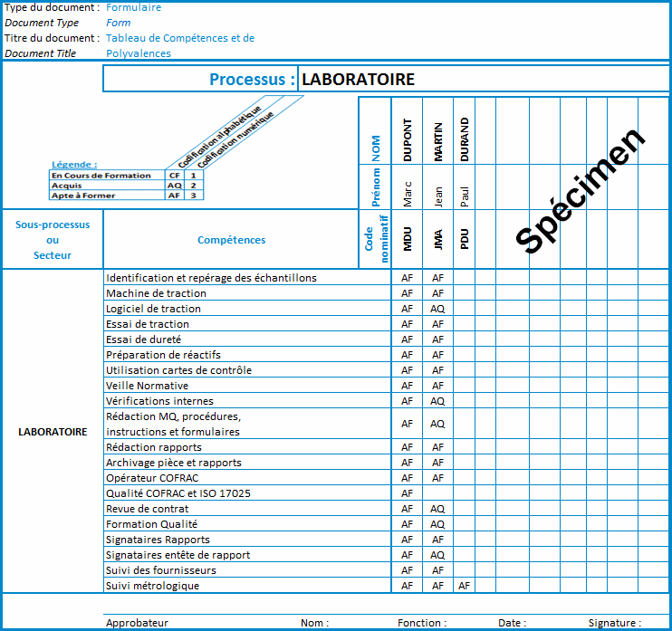
Task: Select the 'Machine de traction' row
Action: (x=247, y=293)
